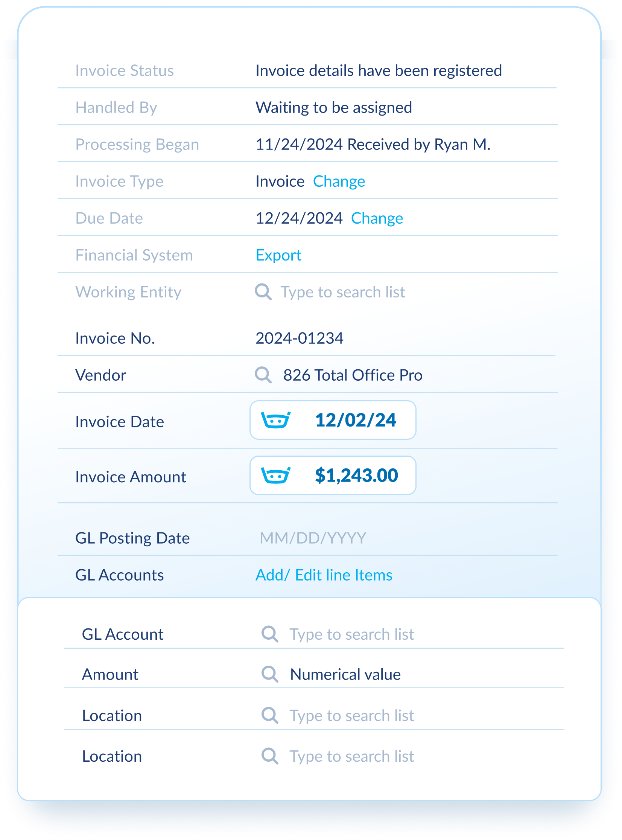Click the magnifier icon in Amount row
The height and width of the screenshot is (840, 622).
coord(269,674)
